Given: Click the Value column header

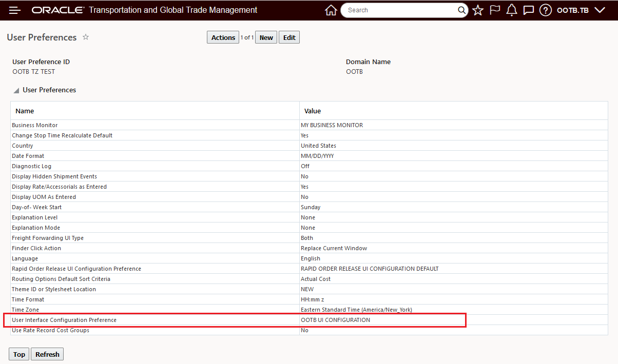Looking at the screenshot, I should click(x=313, y=111).
